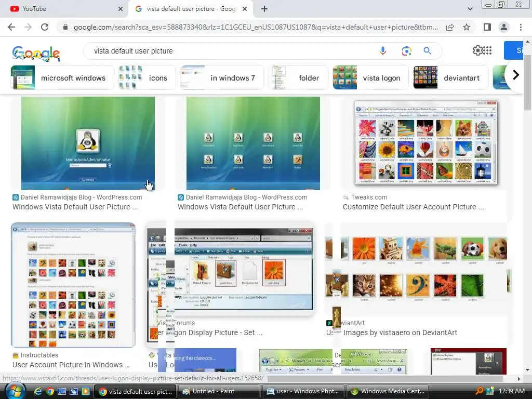This screenshot has height=399, width=532.
Task: Select the icons filter chip
Action: tap(147, 78)
